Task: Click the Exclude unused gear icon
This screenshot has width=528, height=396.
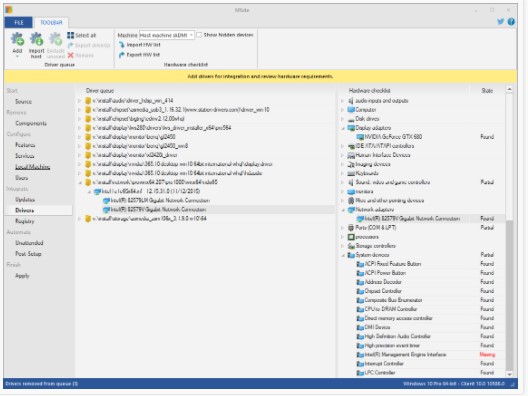Action: click(x=56, y=39)
